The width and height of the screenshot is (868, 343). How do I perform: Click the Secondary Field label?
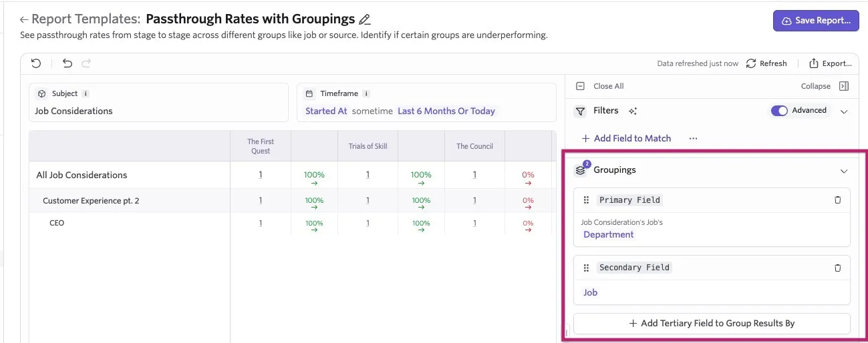tap(634, 267)
